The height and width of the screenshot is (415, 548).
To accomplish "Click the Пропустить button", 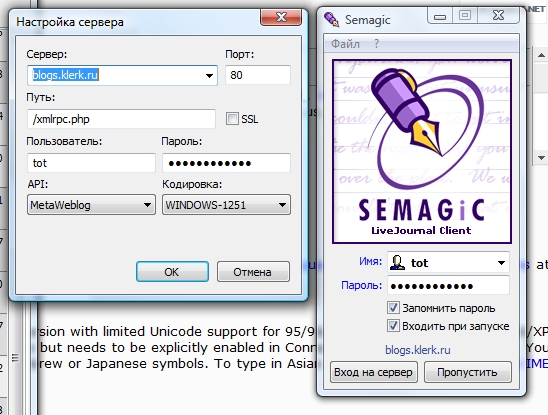I will 467,372.
